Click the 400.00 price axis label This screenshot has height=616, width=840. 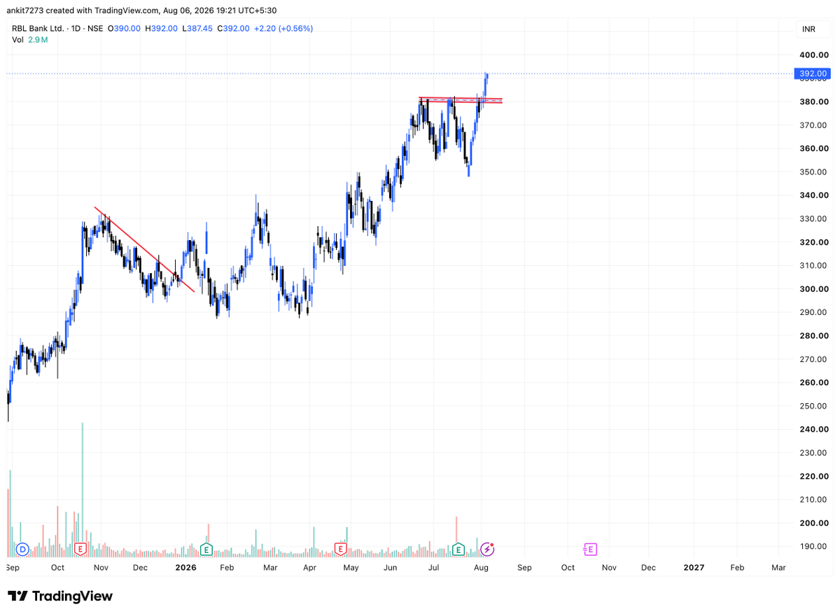click(x=814, y=55)
